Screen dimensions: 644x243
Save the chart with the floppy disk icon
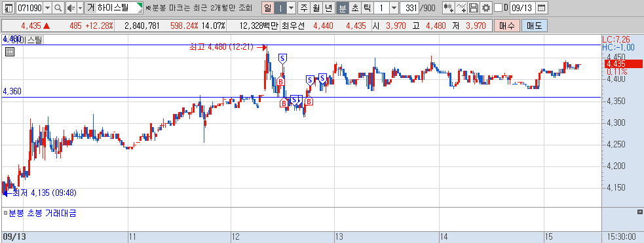(474, 7)
